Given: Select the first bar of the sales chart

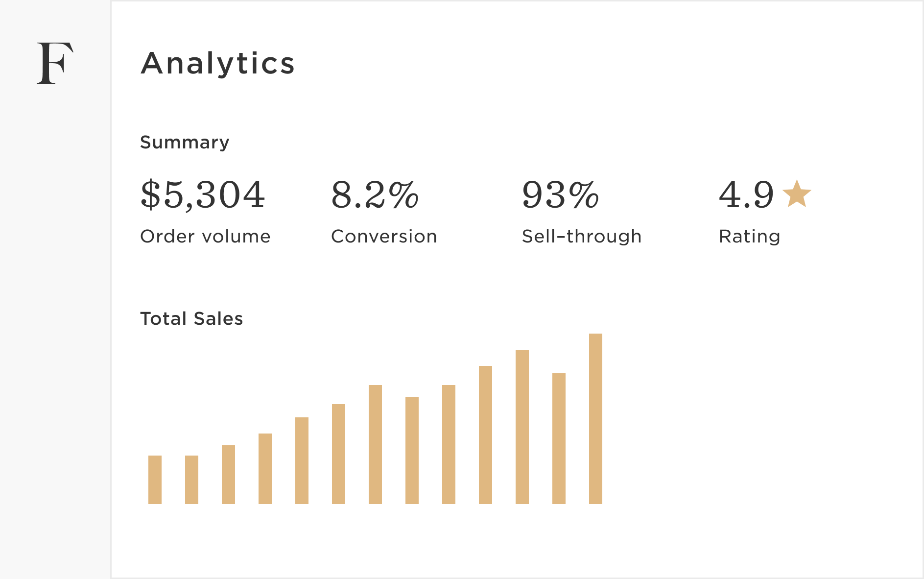Looking at the screenshot, I should 155,480.
